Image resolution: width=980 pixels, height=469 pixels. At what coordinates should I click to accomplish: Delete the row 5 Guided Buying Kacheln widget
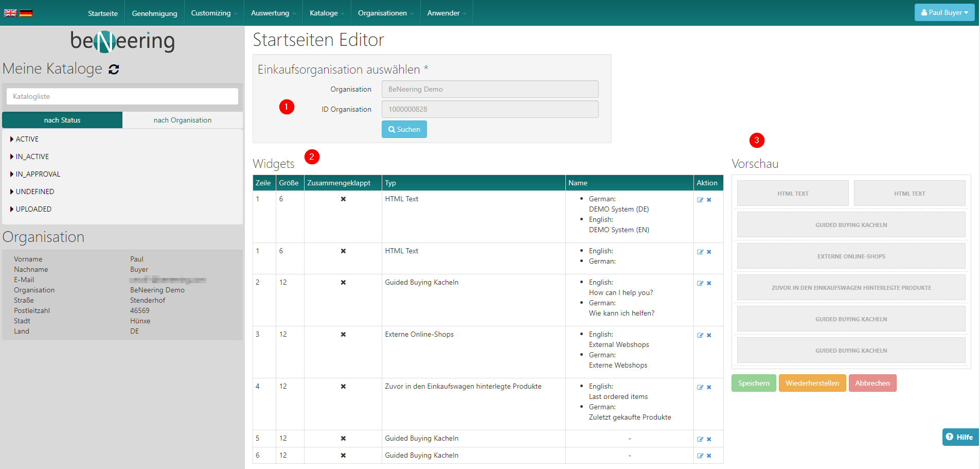coord(709,439)
